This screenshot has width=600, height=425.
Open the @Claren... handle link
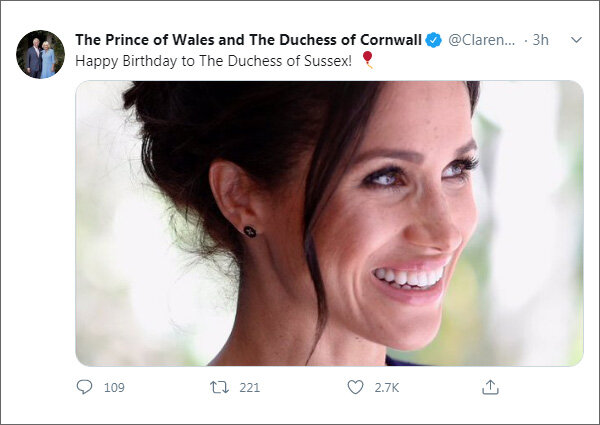482,40
